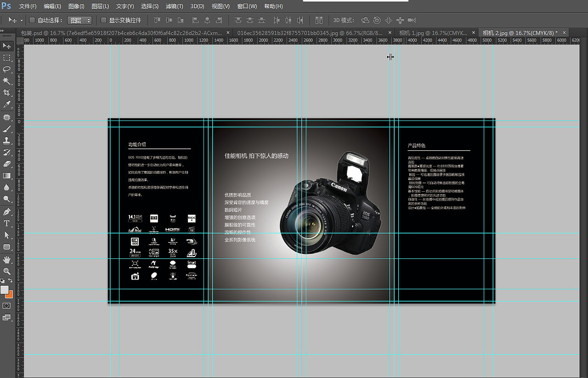Image resolution: width=588 pixels, height=378 pixels.
Task: Select the History Brush tool
Action: (x=7, y=152)
